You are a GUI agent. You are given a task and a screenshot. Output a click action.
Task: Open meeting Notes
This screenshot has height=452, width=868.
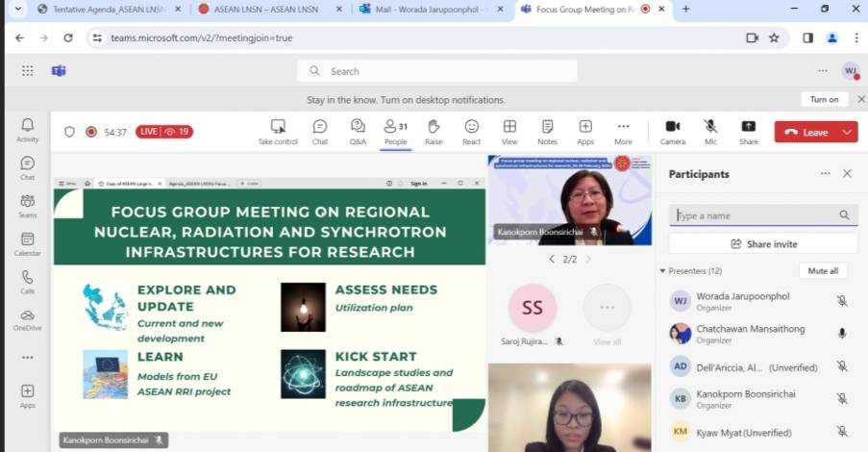tap(547, 131)
